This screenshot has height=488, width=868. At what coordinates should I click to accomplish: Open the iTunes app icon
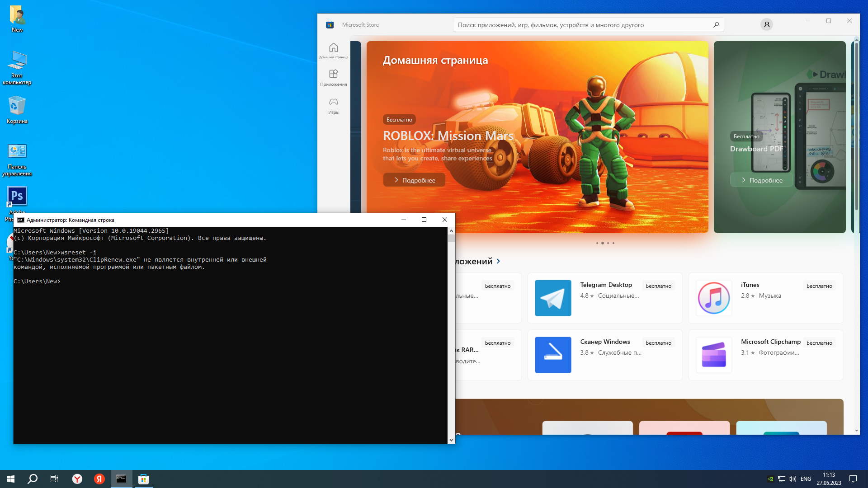click(713, 298)
